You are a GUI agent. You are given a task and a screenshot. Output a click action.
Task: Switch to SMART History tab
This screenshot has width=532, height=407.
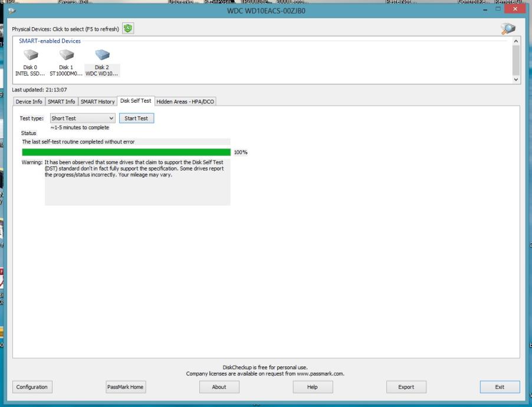pos(98,101)
